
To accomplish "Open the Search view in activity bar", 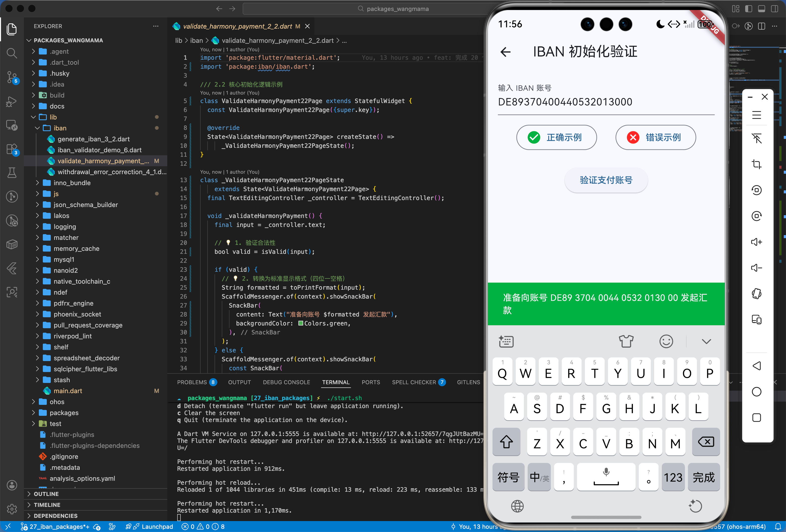I will pos(12,53).
